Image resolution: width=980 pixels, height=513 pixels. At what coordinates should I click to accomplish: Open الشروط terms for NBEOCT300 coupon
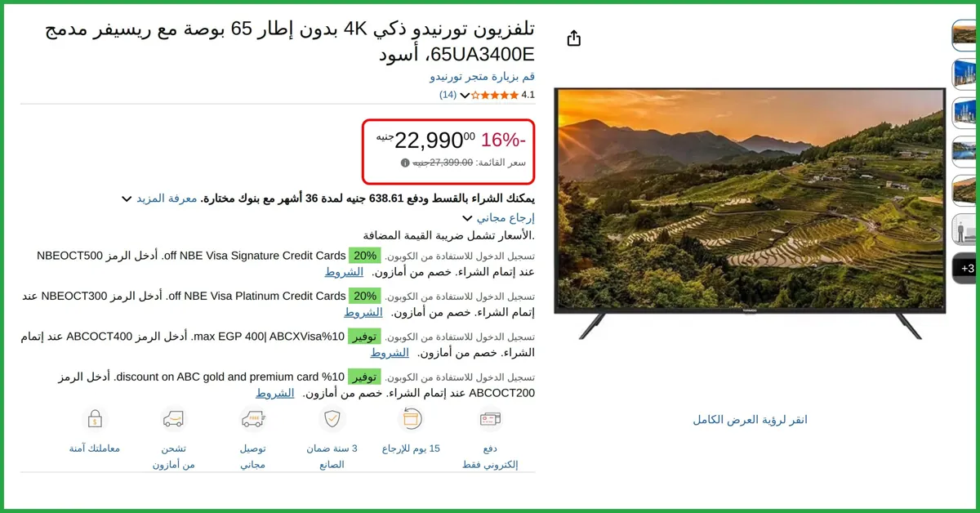pyautogui.click(x=363, y=312)
